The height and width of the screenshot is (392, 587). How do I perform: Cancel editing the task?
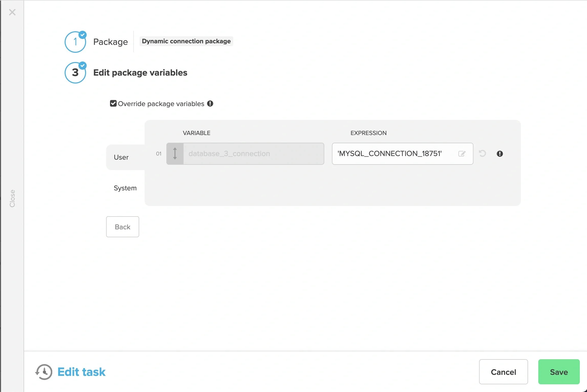click(x=503, y=372)
